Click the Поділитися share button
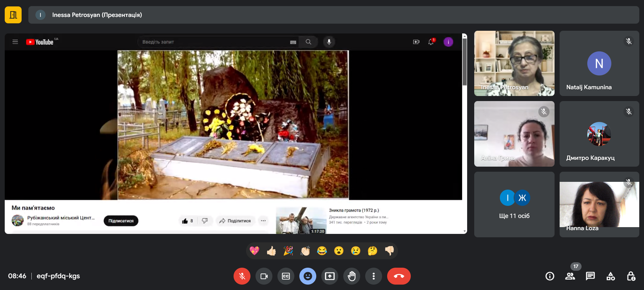This screenshot has height=290, width=644. (235, 221)
